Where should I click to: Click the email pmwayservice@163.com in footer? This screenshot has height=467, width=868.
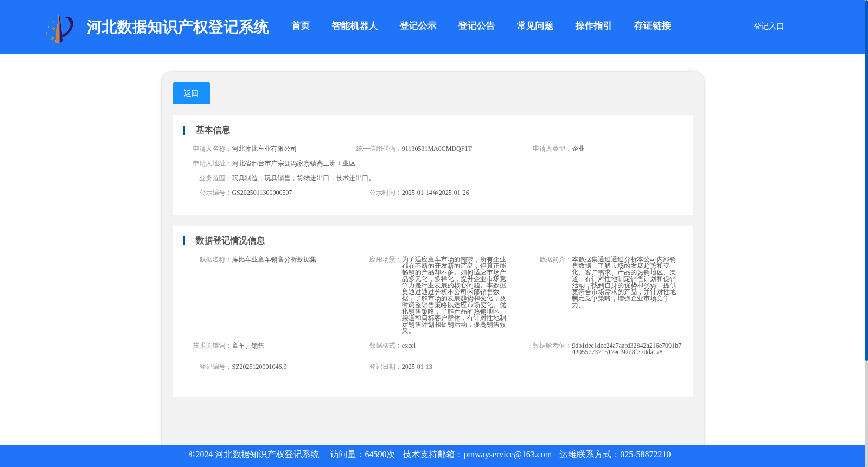[x=507, y=455]
